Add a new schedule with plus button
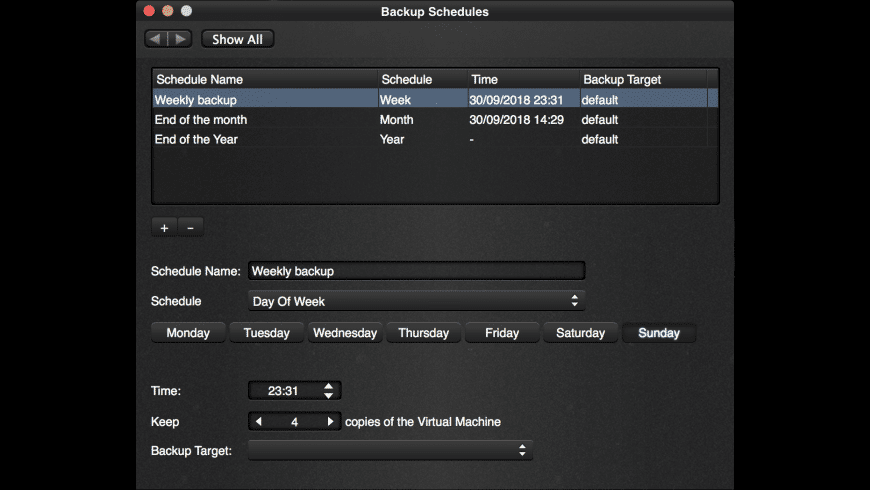The width and height of the screenshot is (870, 490). pyautogui.click(x=164, y=228)
